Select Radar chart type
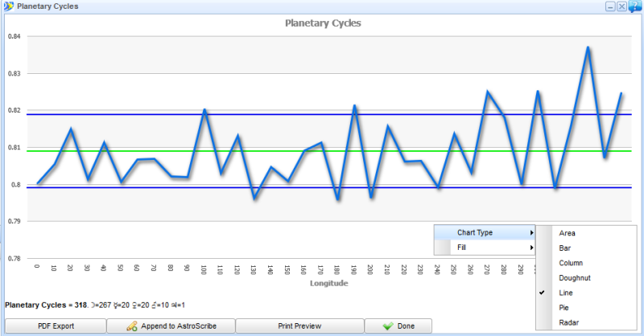Viewport: 644px width, 336px height. (x=568, y=322)
